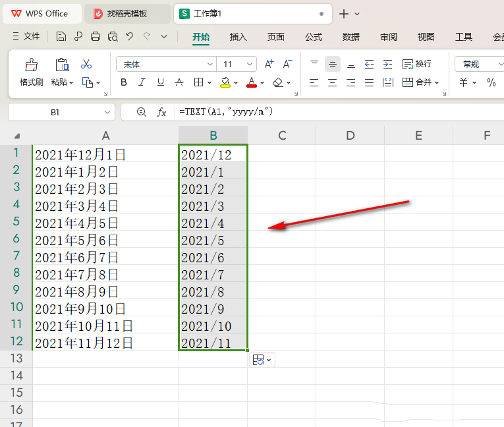Image resolution: width=504 pixels, height=427 pixels.
Task: Decrease font size with A- icon
Action: click(x=288, y=64)
